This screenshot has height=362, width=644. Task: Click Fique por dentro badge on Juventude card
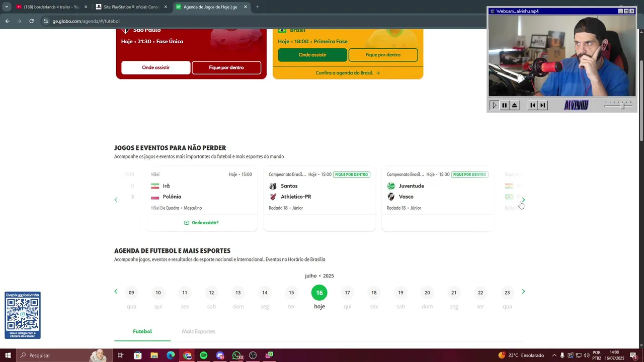tap(469, 174)
